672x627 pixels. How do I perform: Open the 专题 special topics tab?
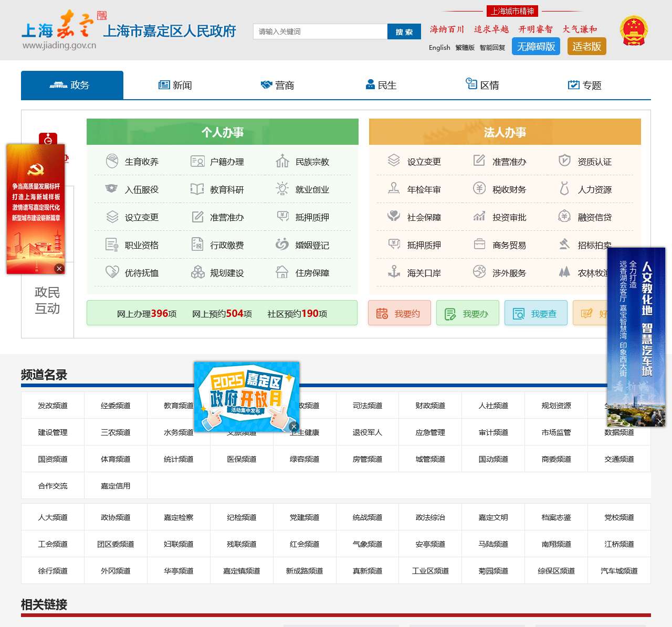tap(584, 85)
